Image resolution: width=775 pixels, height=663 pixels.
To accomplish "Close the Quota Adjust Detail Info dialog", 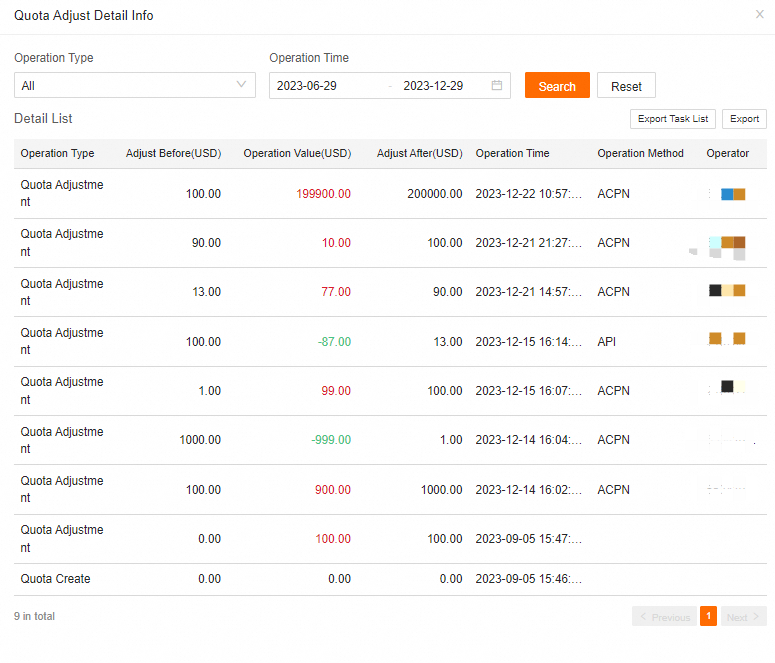I will (759, 15).
